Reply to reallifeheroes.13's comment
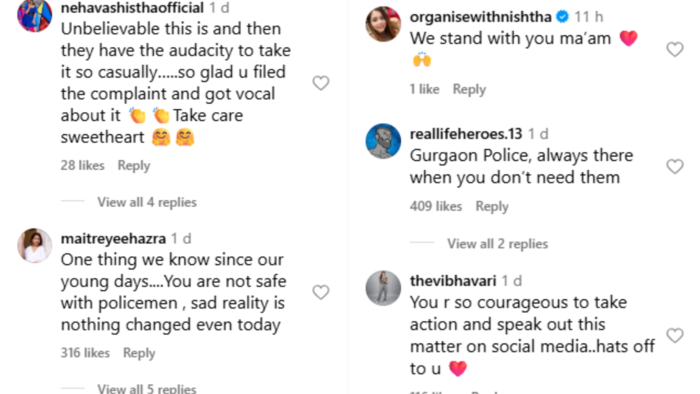 pos(492,207)
